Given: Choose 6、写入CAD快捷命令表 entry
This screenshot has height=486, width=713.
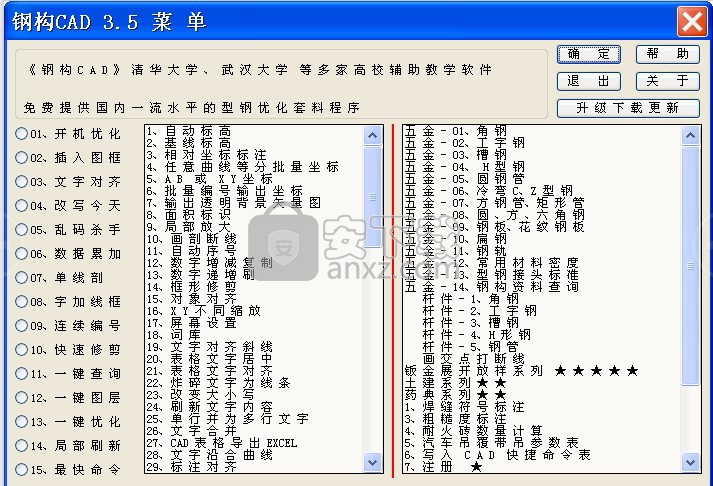Looking at the screenshot, I should click(x=497, y=455).
